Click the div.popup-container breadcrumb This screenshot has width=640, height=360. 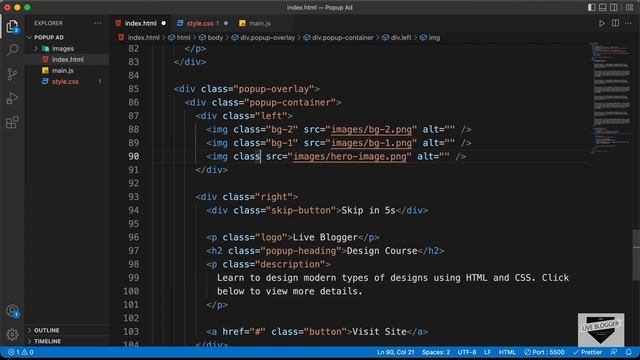pos(342,38)
